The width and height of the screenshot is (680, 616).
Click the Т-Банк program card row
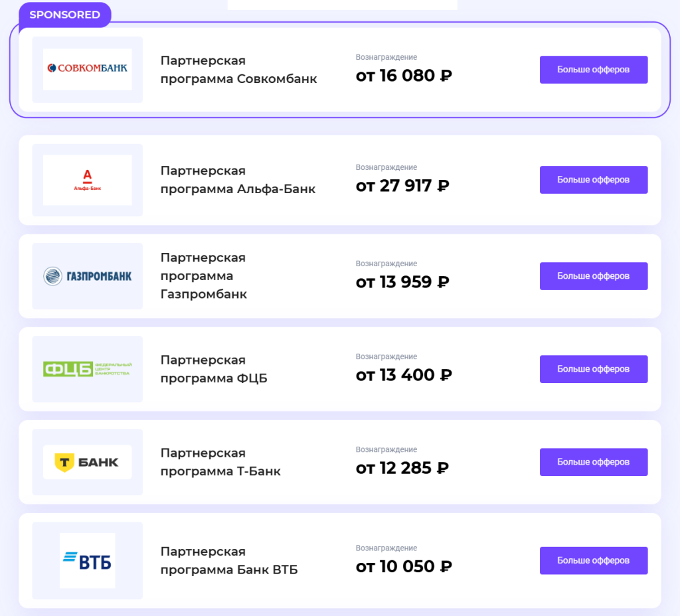(x=340, y=461)
